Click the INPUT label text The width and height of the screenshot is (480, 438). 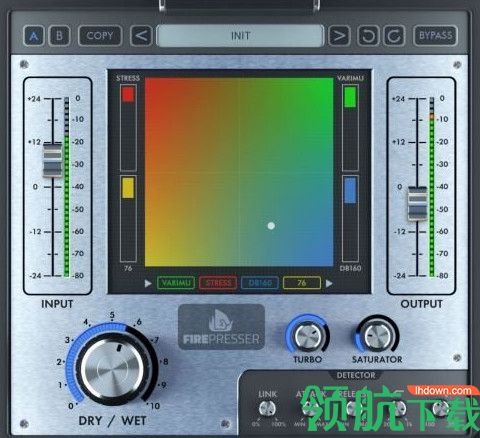57,304
